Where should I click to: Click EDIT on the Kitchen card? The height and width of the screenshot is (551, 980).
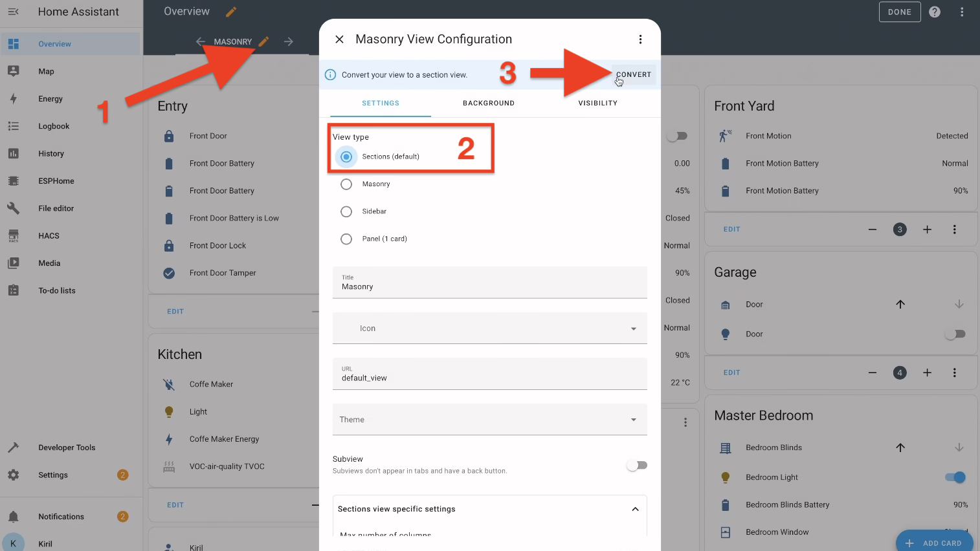tap(175, 505)
